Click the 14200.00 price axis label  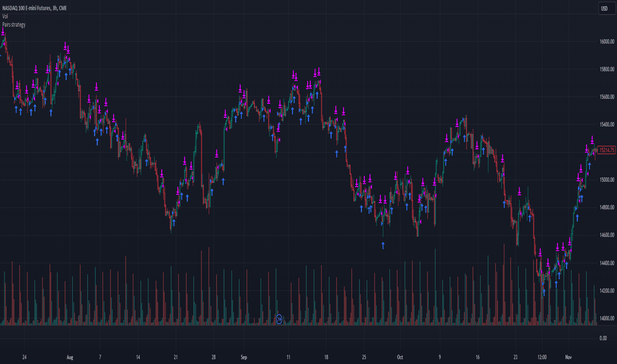[x=607, y=291]
